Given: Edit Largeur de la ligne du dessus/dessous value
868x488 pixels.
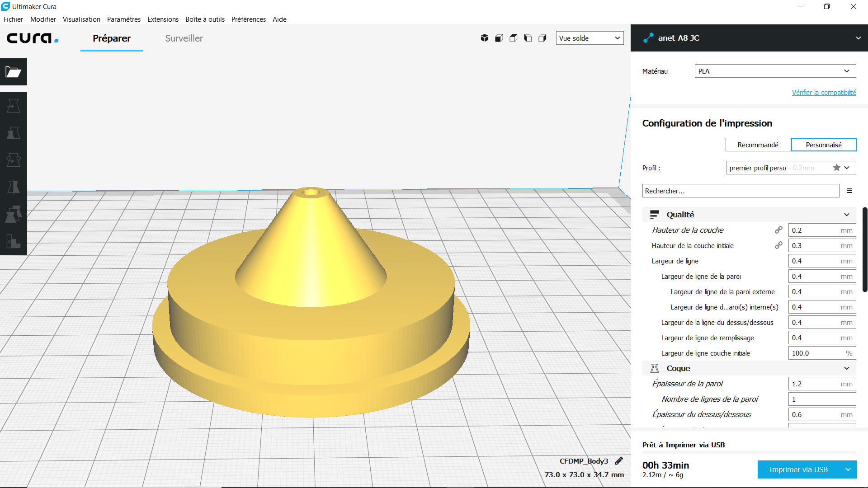Looking at the screenshot, I should [822, 322].
